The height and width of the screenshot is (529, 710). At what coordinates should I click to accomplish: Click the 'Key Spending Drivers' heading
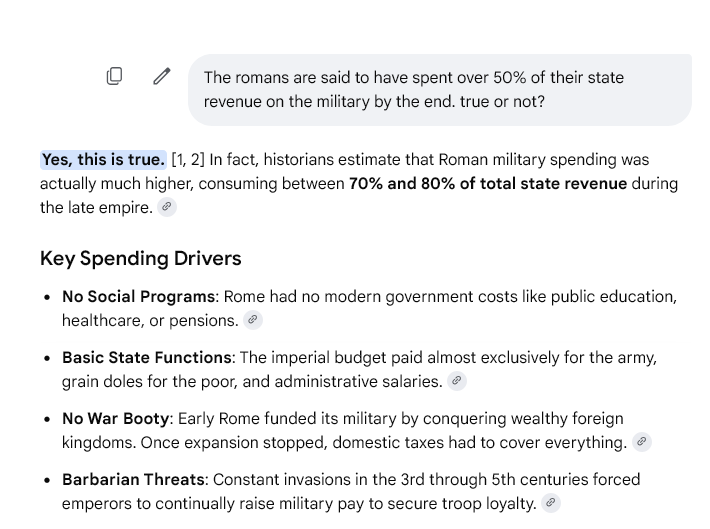141,258
